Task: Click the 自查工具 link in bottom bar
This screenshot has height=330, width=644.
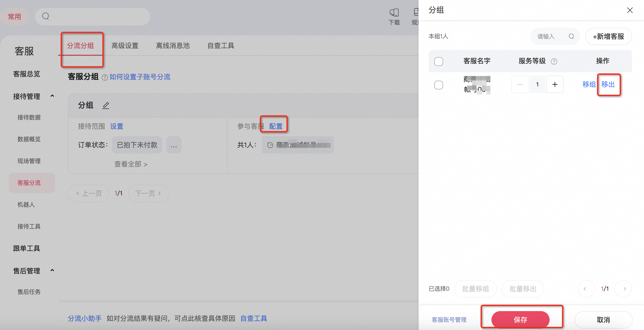Action: pos(254,319)
